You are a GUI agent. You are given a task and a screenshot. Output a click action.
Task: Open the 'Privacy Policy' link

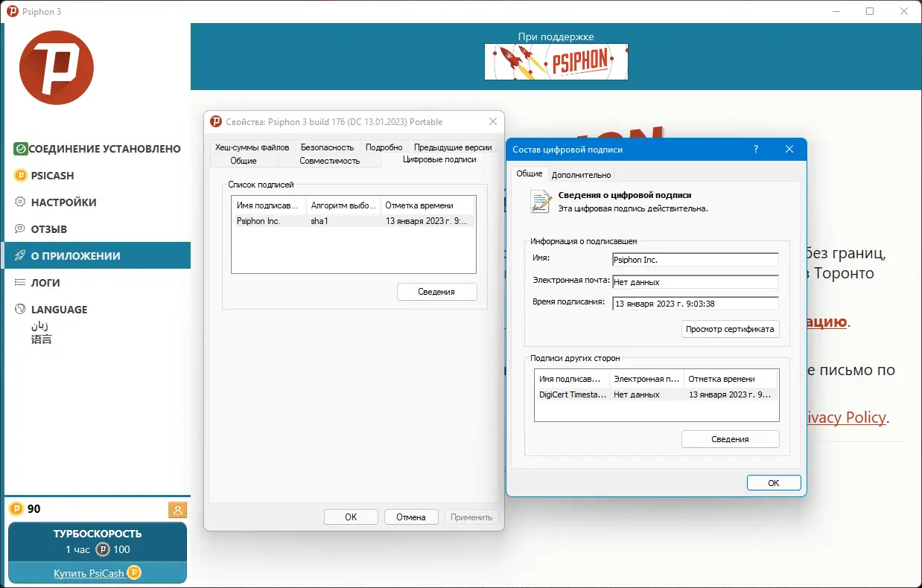846,418
